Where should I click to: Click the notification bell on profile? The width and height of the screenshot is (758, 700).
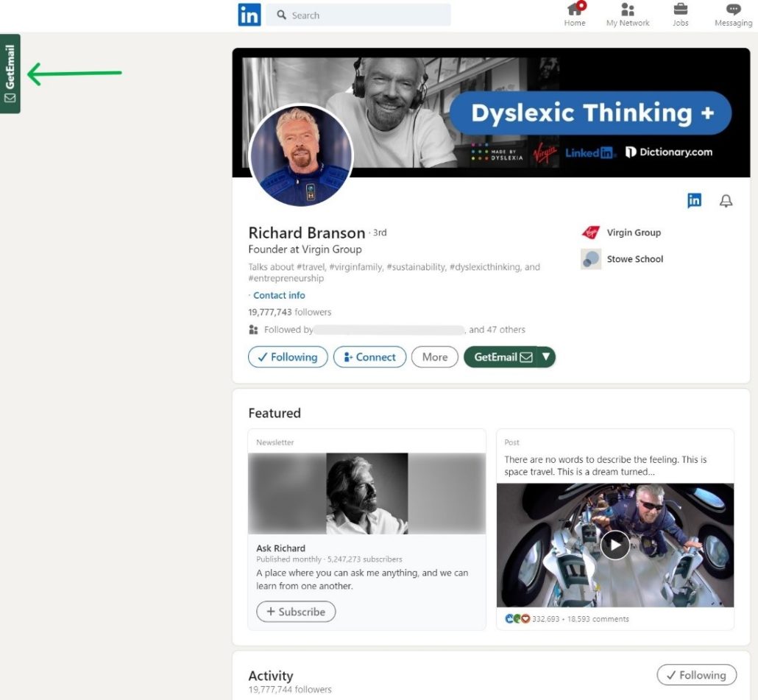pos(726,201)
